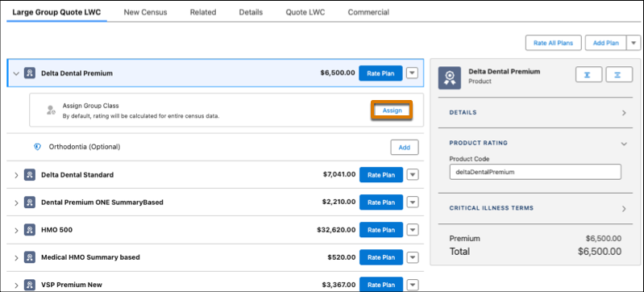
Task: Expand the Delta Dental Standard plan row
Action: 16,175
